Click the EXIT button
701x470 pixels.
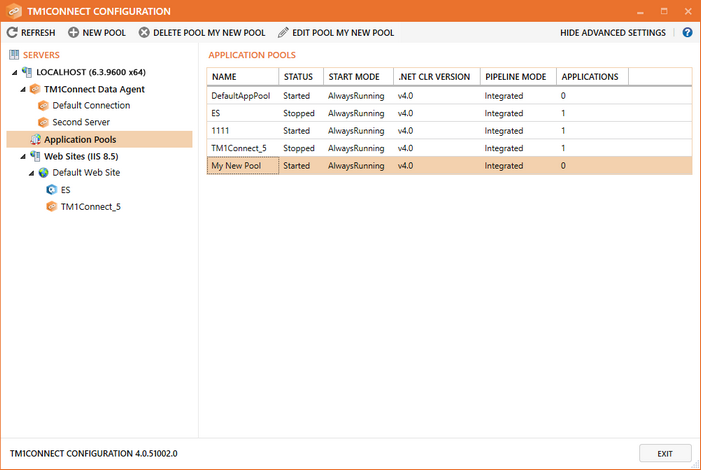pos(665,453)
